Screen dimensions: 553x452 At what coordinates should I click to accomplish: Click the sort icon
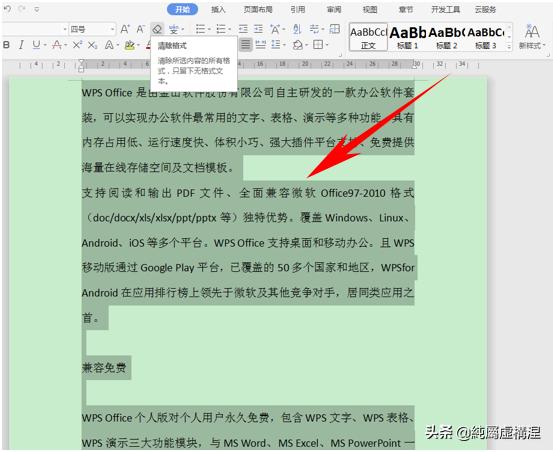point(297,29)
